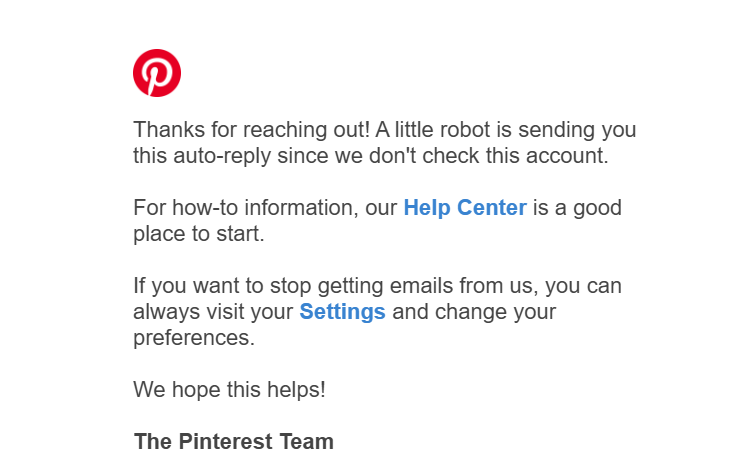Click "is a good" after Help Center
This screenshot has height=470, width=754.
[x=578, y=208]
